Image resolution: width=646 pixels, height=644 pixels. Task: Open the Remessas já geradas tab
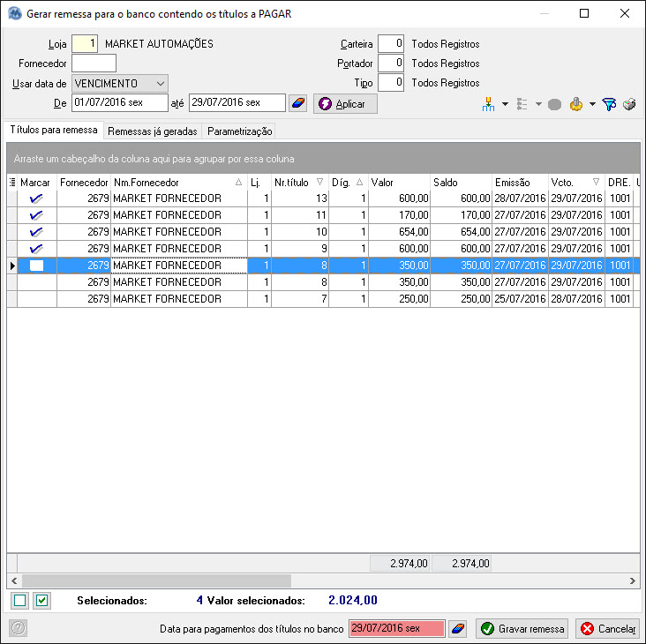coord(153,131)
